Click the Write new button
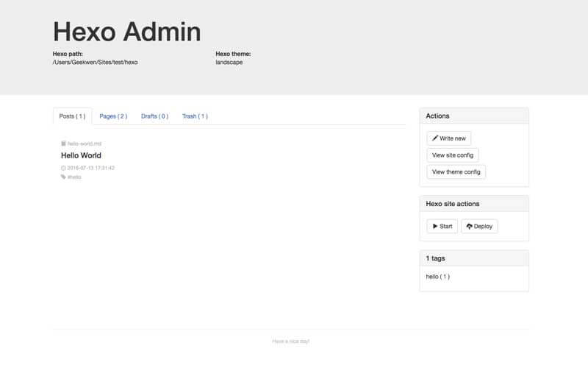The image size is (588, 368). click(448, 138)
